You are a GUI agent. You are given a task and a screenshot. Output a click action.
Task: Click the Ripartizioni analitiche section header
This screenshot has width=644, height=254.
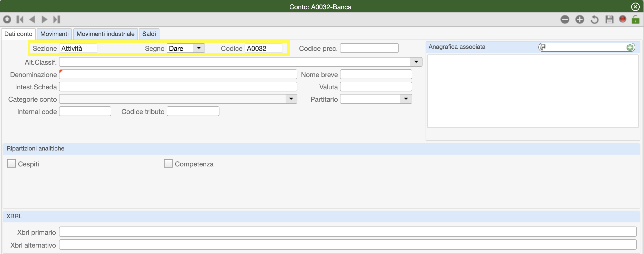click(321, 149)
